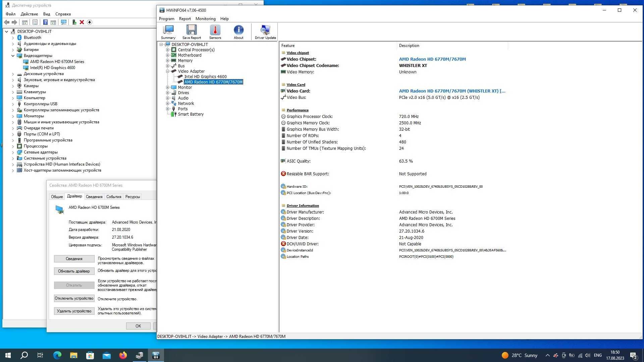Viewport: 644px width, 362px height.
Task: Click the forward arrow in Device Manager toolbar
Action: point(14,22)
